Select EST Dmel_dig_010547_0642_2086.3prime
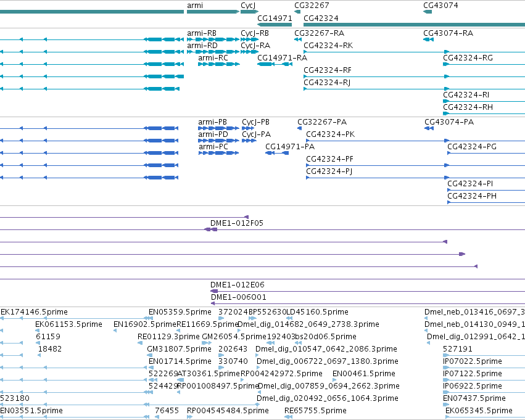 [x=257, y=355]
